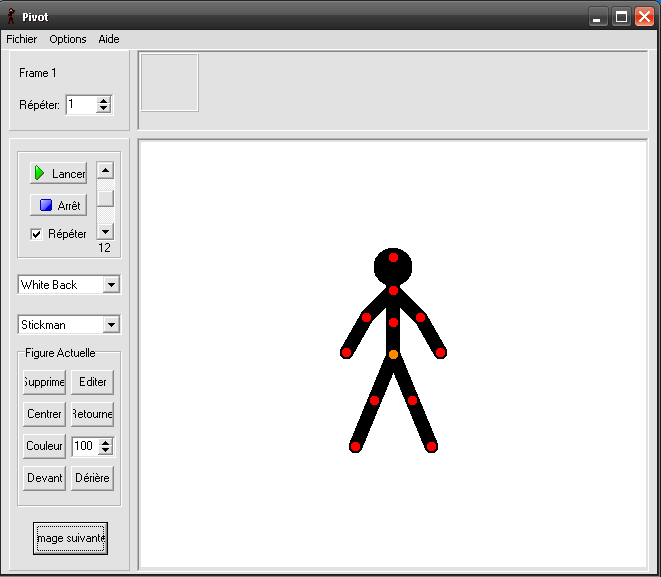Select the empty frame thumbnail in timeline

169,83
